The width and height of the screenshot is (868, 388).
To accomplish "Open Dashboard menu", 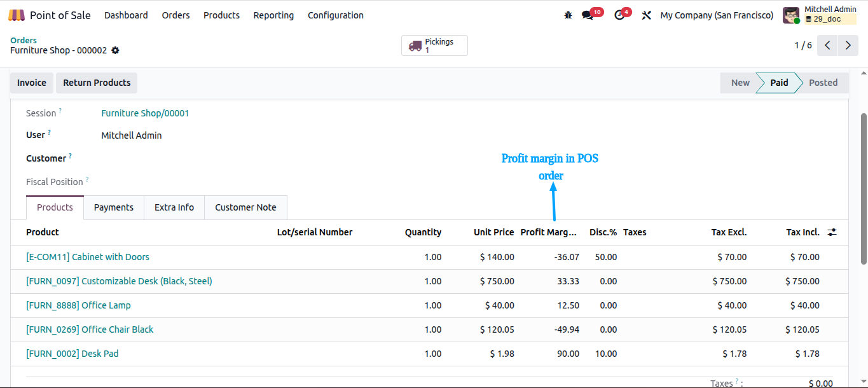I will click(126, 15).
